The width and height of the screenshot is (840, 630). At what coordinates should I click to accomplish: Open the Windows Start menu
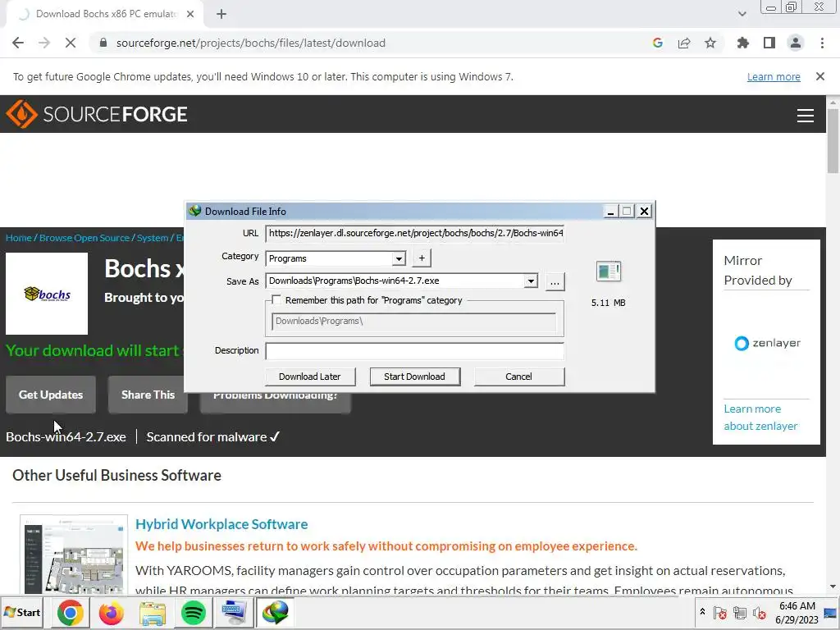tap(22, 612)
